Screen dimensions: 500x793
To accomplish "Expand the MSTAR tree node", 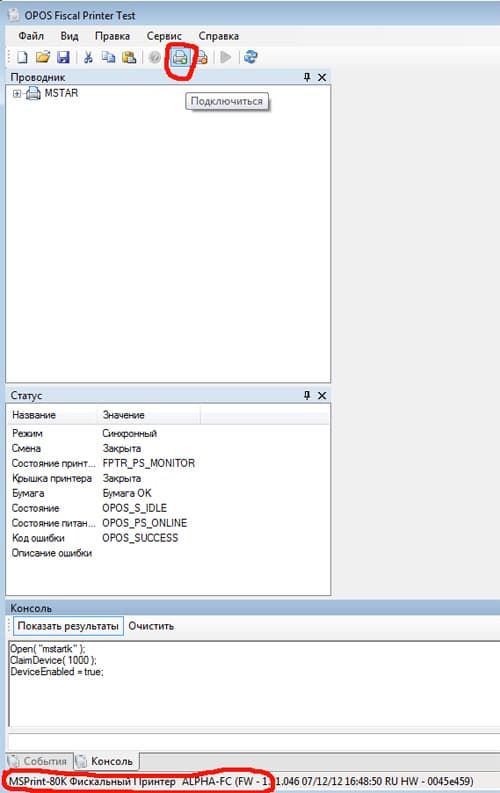I will click(x=17, y=93).
